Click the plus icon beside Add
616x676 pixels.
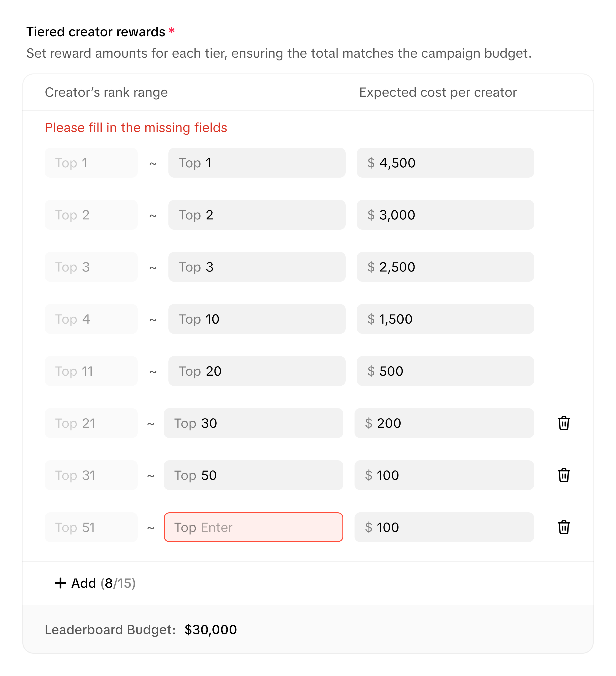click(x=60, y=583)
